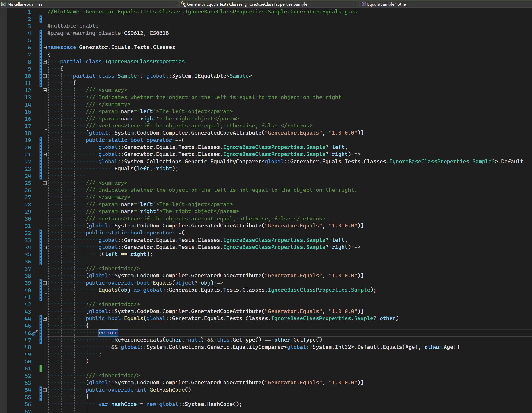Screen dimensions: 532x413
Task: Click the selected return keyword on line 46
Action: tap(108, 333)
